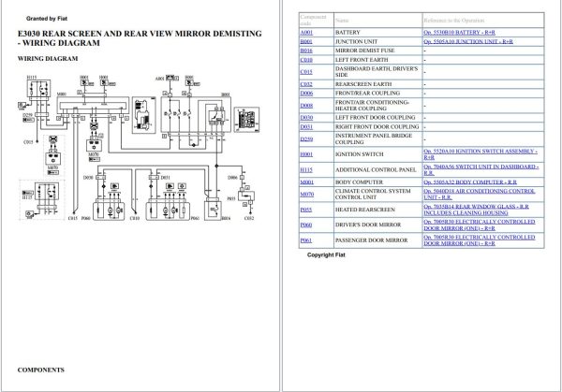562x392 pixels.
Task: Open component code link B001
Action: pos(306,41)
